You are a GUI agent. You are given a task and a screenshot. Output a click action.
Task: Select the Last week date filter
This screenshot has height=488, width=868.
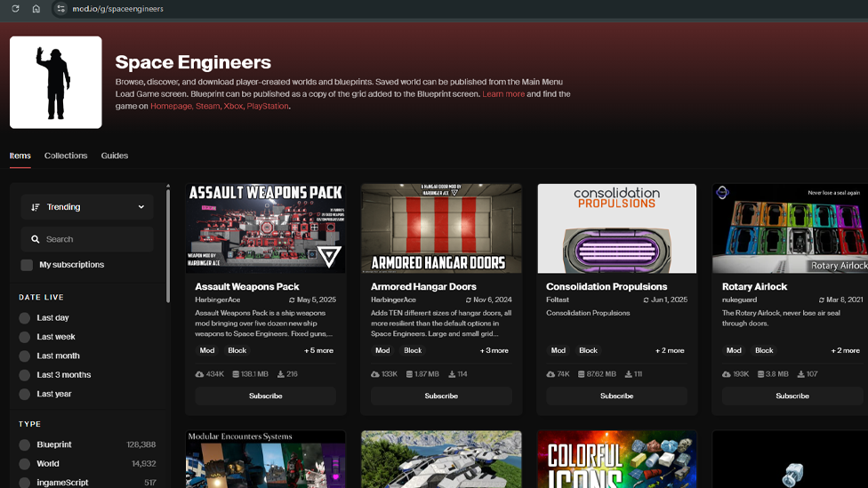[24, 337]
